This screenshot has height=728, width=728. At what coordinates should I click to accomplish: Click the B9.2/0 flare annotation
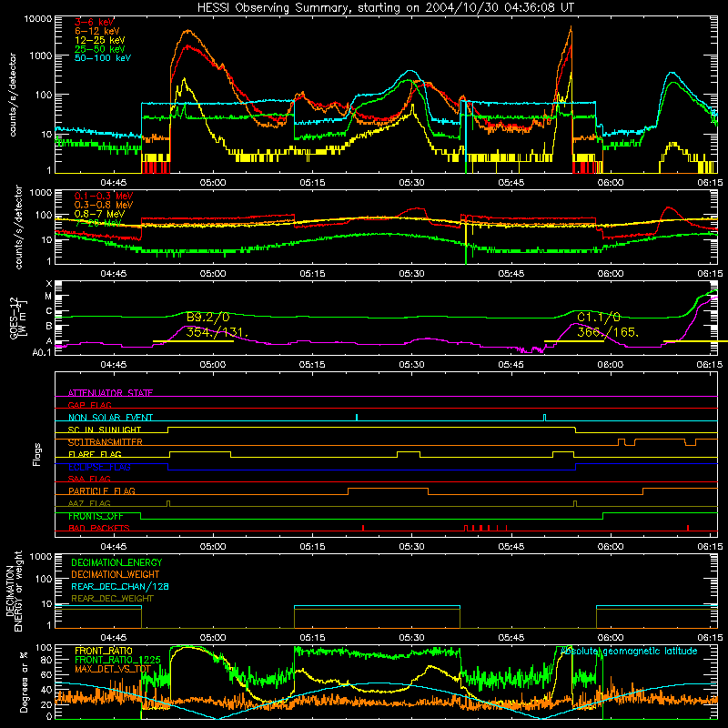[x=207, y=318]
